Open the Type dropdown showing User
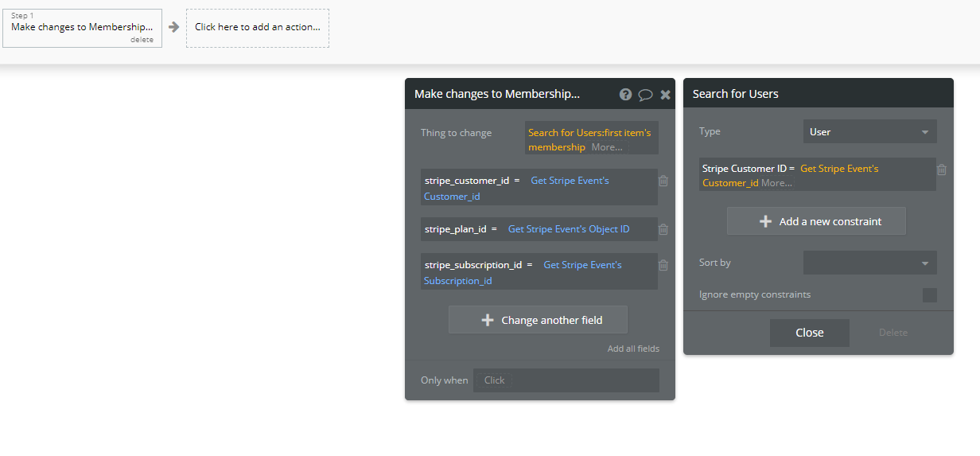This screenshot has height=456, width=980. (869, 132)
